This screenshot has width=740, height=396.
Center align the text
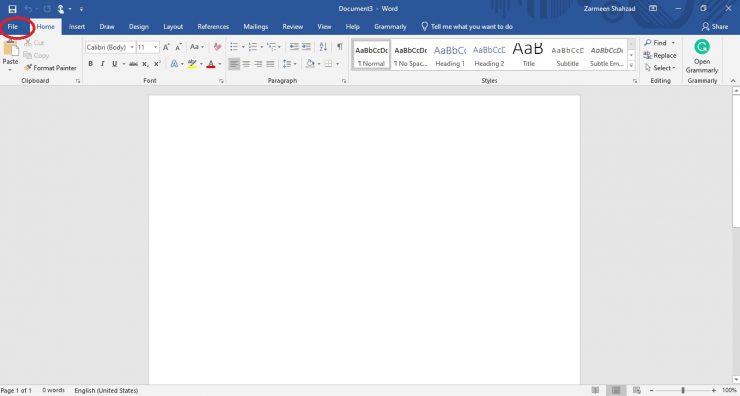coord(246,64)
